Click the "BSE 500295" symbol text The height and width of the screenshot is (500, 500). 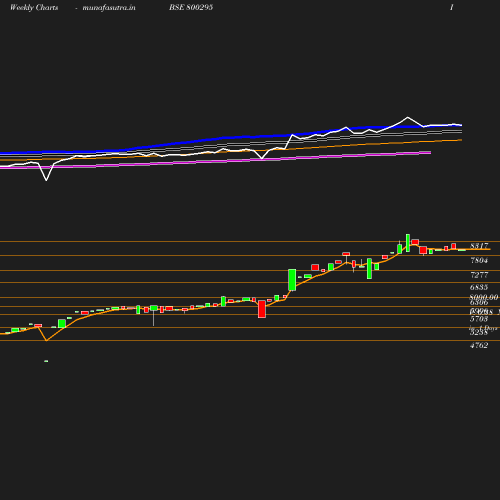coord(191,7)
